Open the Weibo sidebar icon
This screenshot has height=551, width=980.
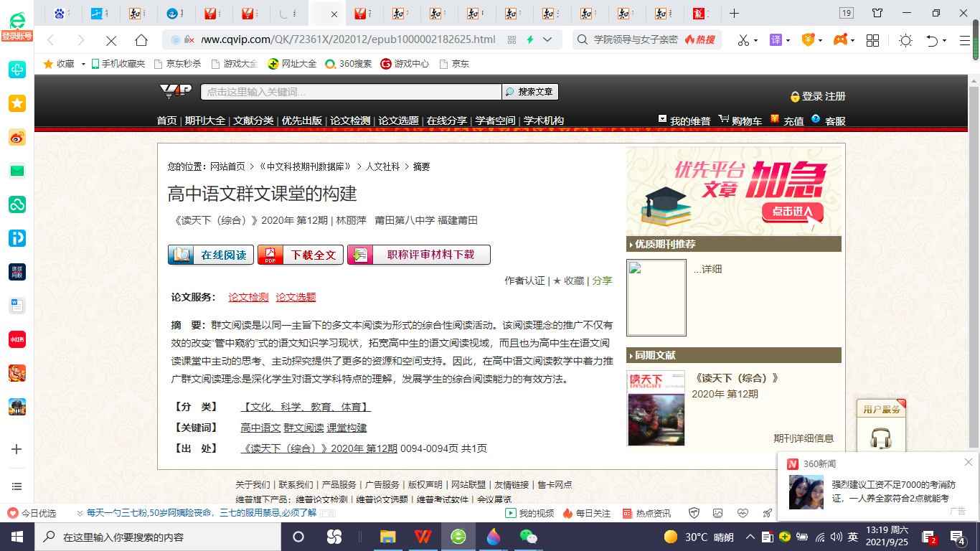coord(17,137)
